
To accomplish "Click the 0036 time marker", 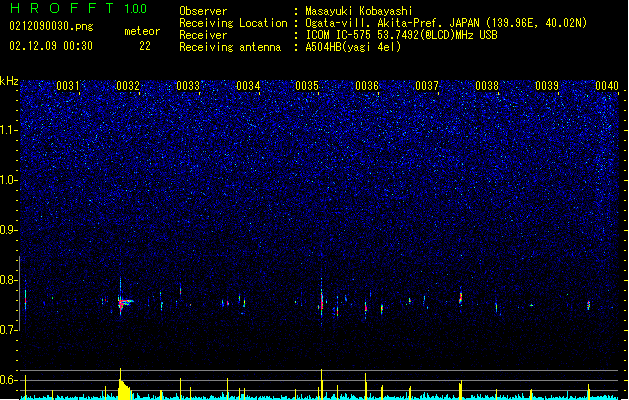I will (367, 86).
